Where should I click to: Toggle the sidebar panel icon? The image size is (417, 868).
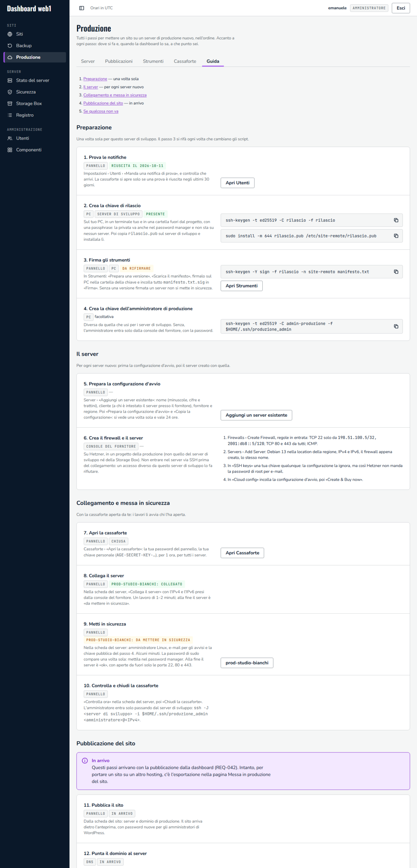[81, 8]
